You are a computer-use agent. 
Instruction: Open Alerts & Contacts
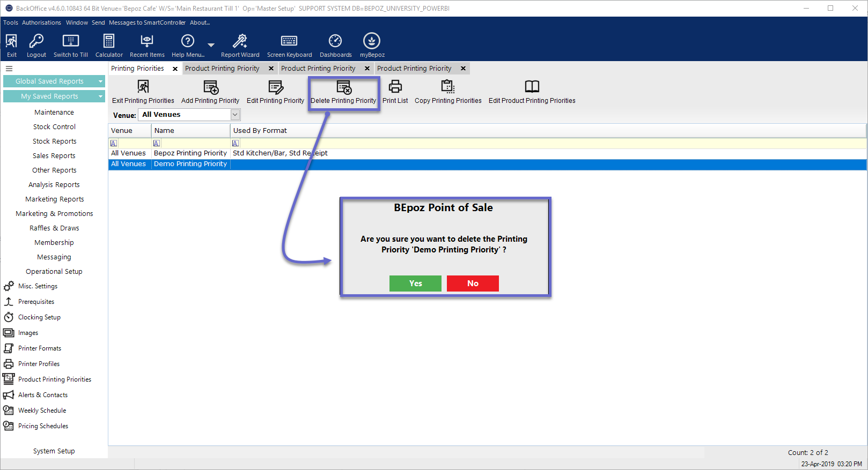pyautogui.click(x=43, y=395)
